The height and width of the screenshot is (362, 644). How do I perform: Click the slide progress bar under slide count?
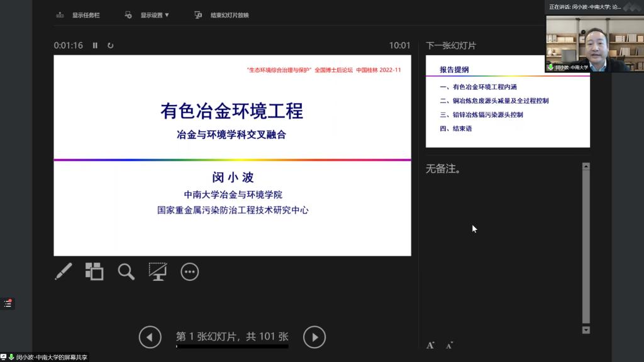point(232,346)
